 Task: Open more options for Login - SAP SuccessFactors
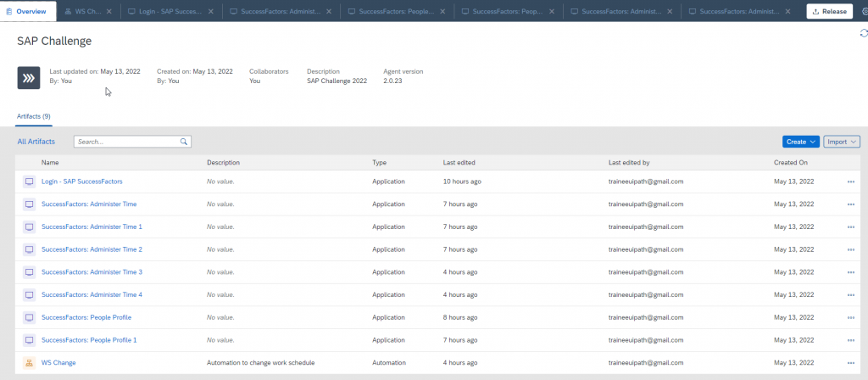click(x=851, y=182)
